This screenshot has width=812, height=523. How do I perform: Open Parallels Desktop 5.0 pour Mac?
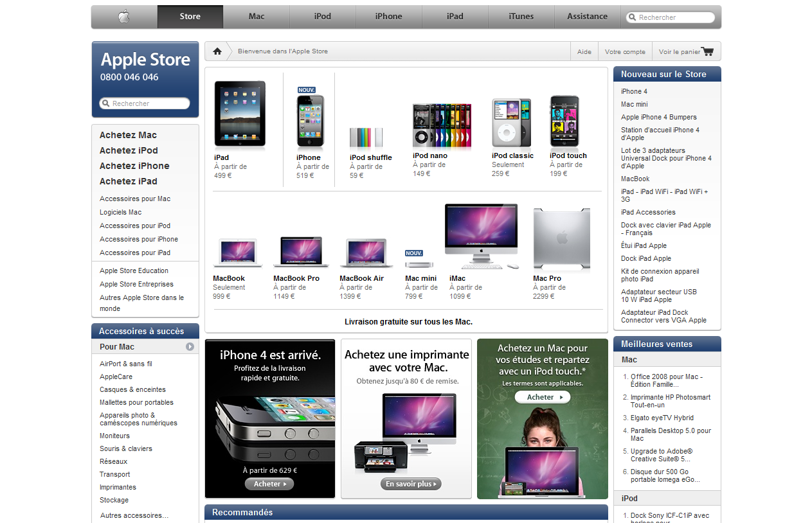671,434
